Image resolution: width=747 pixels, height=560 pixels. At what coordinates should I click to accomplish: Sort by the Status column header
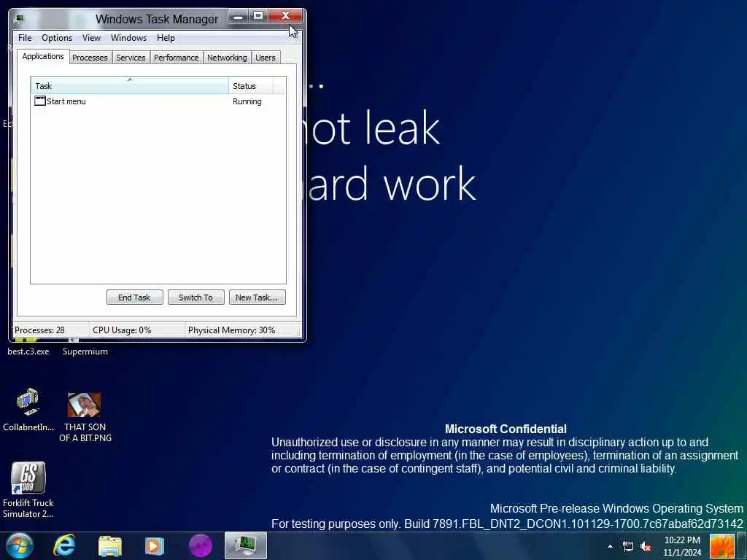pos(251,86)
